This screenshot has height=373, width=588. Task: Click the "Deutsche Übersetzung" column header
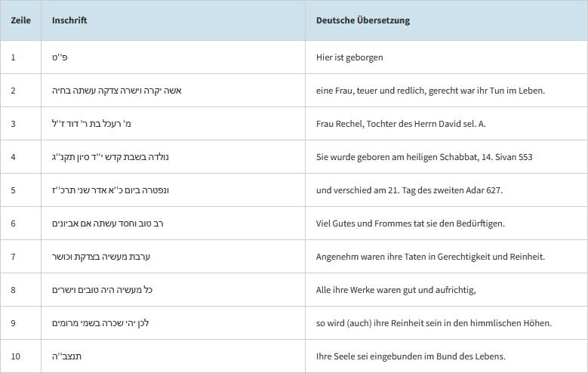pos(363,20)
